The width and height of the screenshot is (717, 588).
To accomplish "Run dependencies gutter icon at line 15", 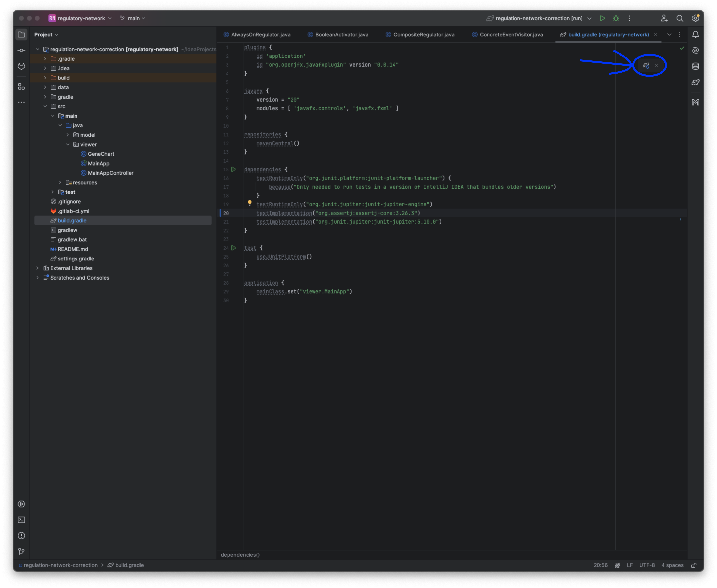I will (x=234, y=169).
